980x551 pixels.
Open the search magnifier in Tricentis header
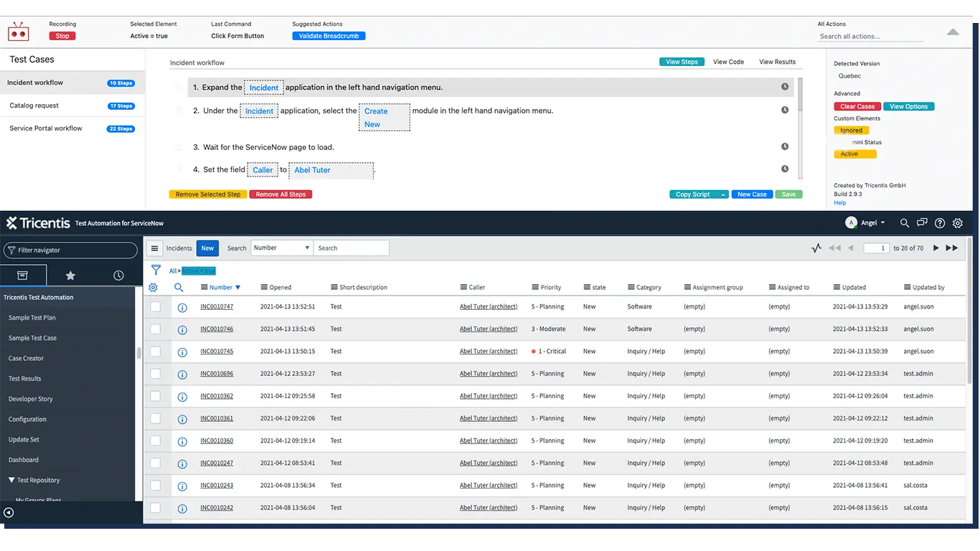[x=904, y=223]
